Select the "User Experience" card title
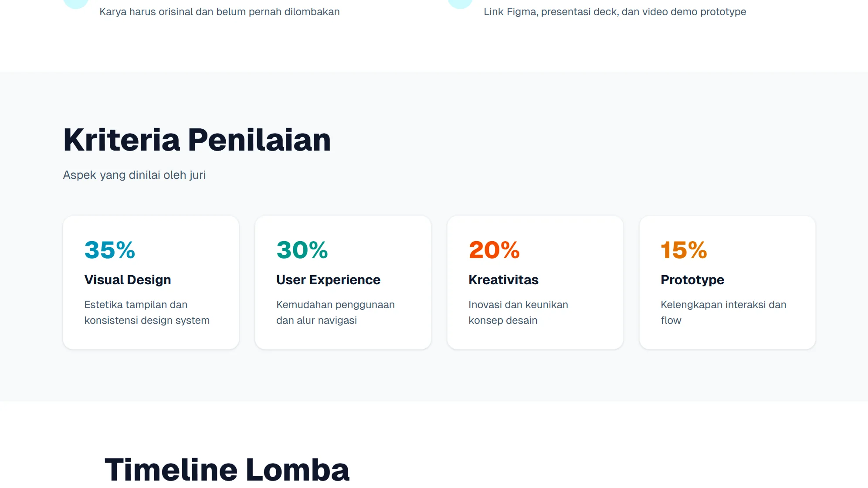The width and height of the screenshot is (868, 488). tap(328, 279)
